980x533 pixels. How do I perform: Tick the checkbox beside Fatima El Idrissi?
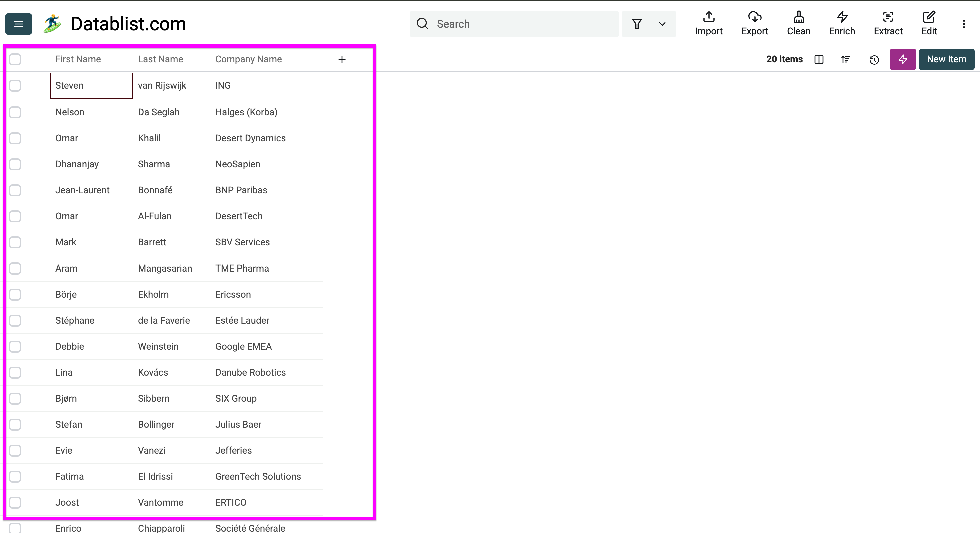tap(15, 476)
